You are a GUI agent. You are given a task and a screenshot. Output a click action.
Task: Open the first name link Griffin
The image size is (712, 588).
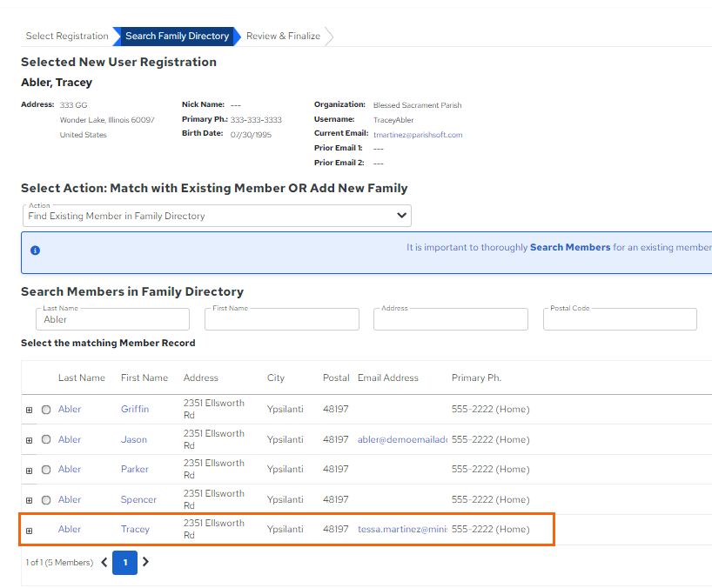(135, 409)
